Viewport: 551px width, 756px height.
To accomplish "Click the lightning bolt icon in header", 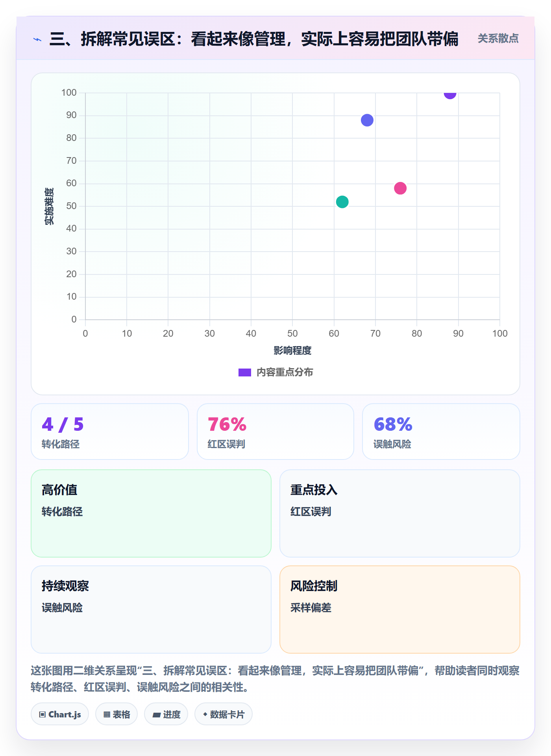I will coord(37,39).
